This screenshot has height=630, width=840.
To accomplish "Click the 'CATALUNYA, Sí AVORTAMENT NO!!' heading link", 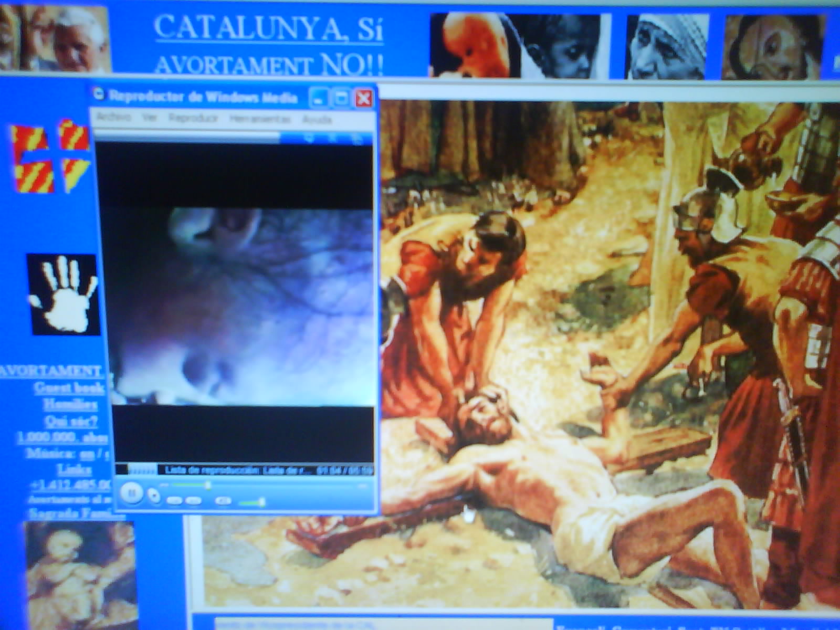I will [268, 45].
